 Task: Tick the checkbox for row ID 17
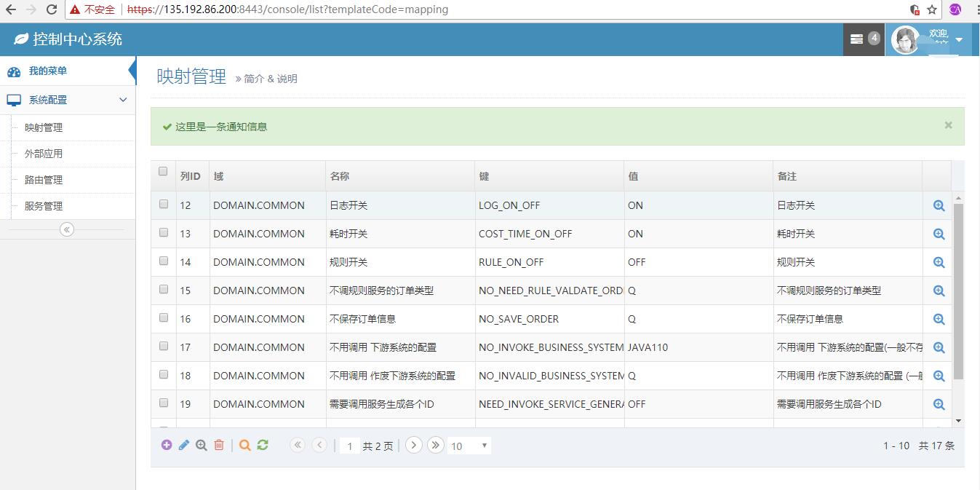(x=164, y=347)
